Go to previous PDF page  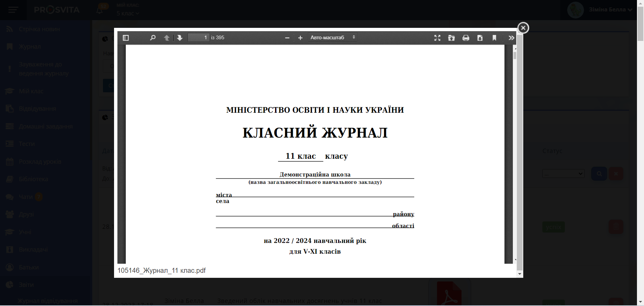[x=167, y=38]
